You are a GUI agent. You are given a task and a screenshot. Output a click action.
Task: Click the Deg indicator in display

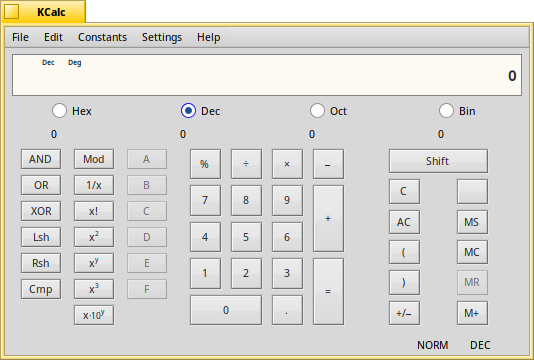click(75, 63)
